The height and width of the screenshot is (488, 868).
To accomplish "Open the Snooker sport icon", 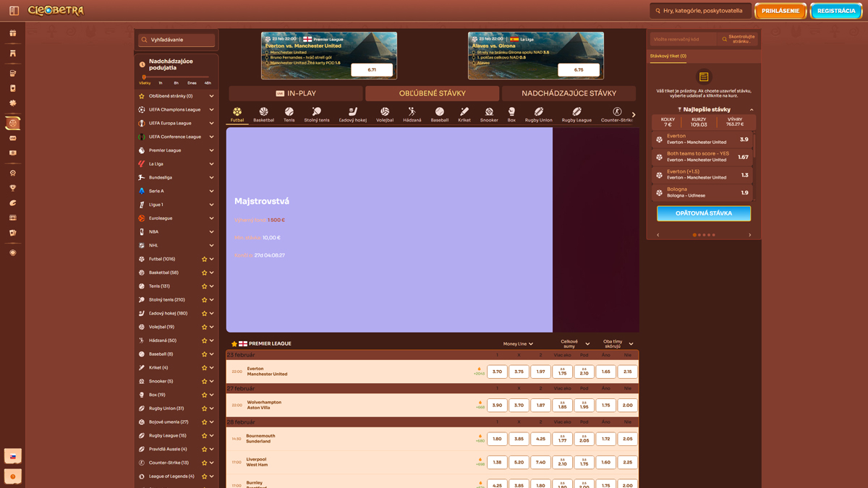I will 489,110.
